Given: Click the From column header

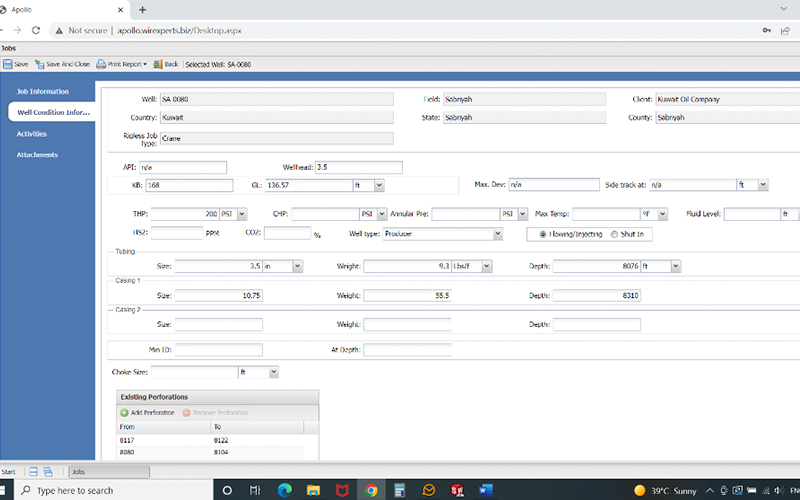Looking at the screenshot, I should 163,427.
